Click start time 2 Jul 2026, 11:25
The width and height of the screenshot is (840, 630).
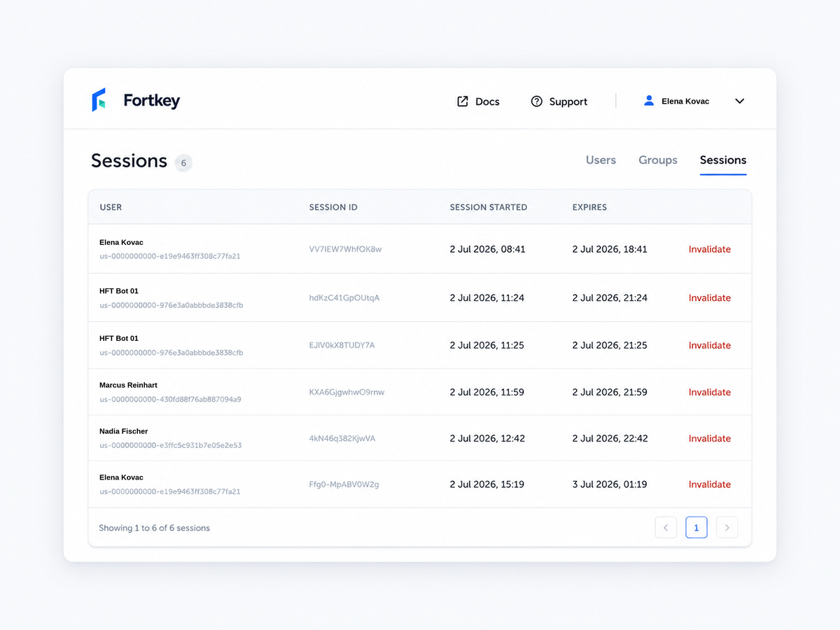[487, 345]
